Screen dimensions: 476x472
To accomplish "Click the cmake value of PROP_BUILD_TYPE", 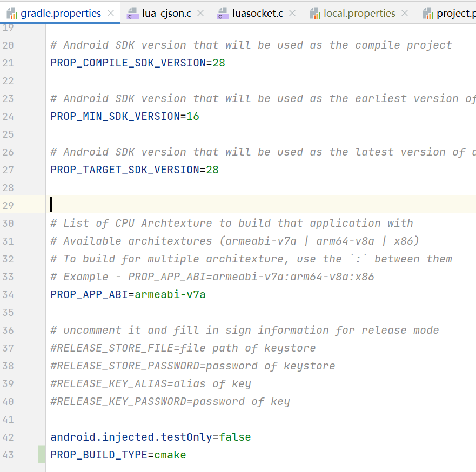I will click(170, 455).
